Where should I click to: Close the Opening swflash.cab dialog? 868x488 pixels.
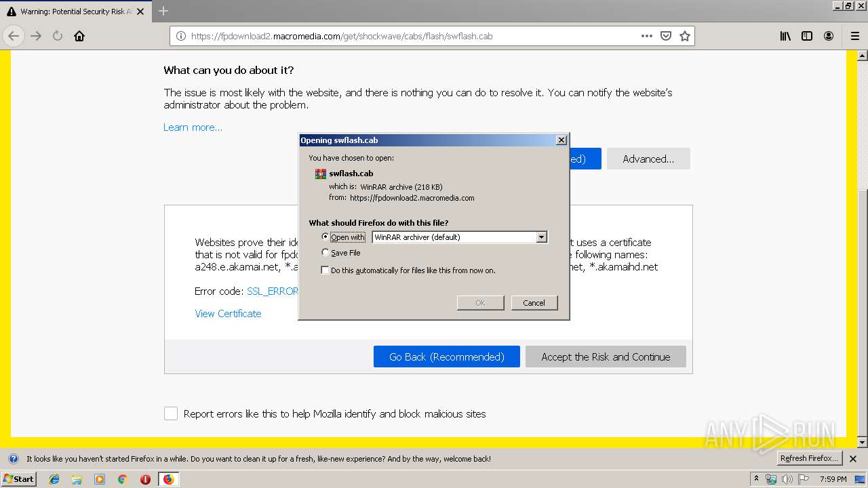561,140
